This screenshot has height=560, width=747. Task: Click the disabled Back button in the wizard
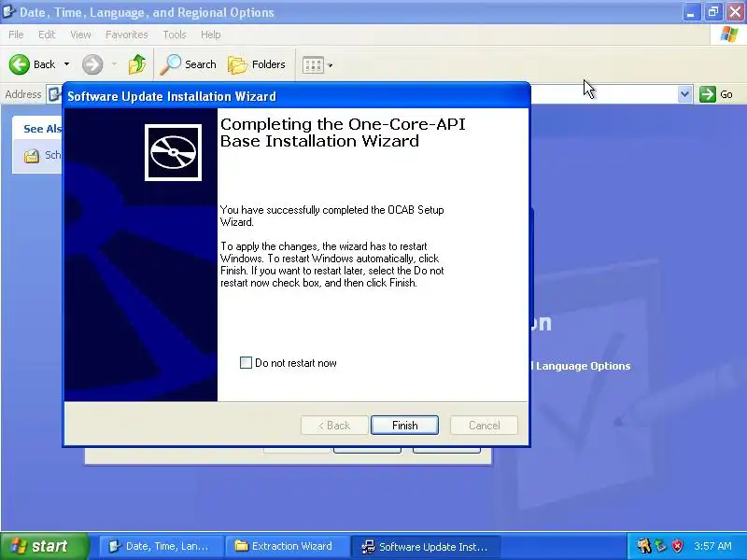coord(334,426)
